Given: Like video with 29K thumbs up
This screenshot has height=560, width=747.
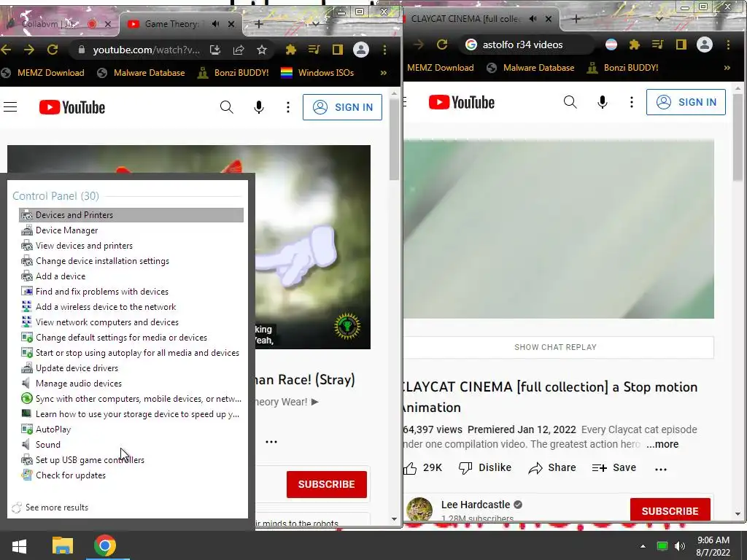Looking at the screenshot, I should coord(423,467).
